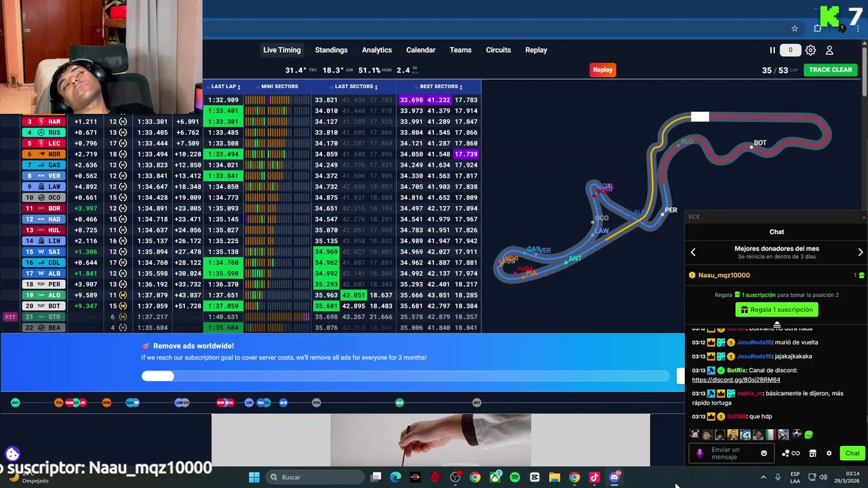Click the BotRix username in chat
868x488 pixels.
[736, 371]
